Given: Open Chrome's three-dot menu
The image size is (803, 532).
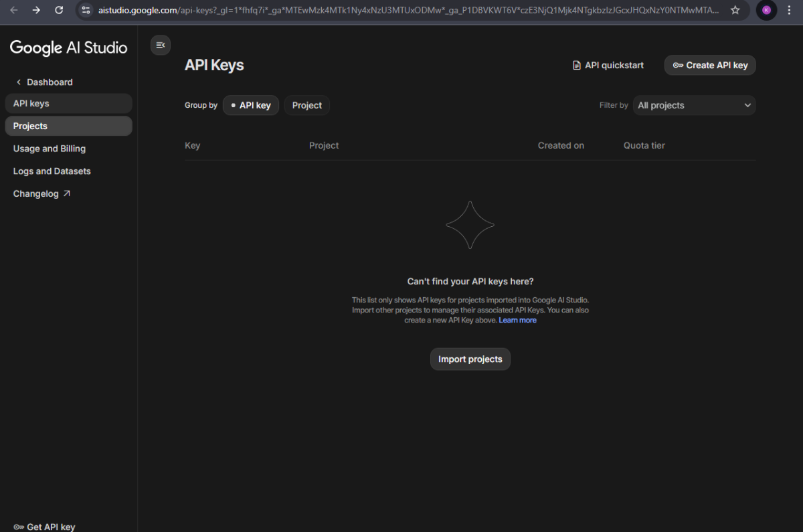Looking at the screenshot, I should click(789, 10).
